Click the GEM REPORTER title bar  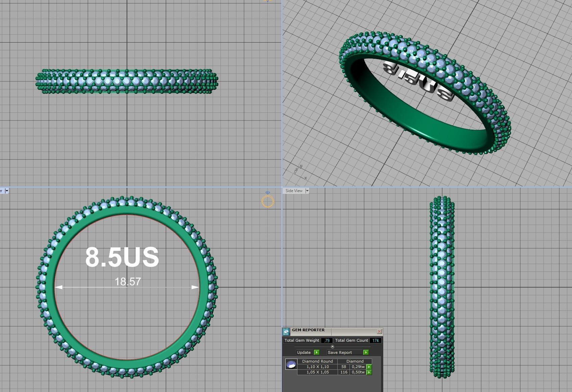(333, 331)
